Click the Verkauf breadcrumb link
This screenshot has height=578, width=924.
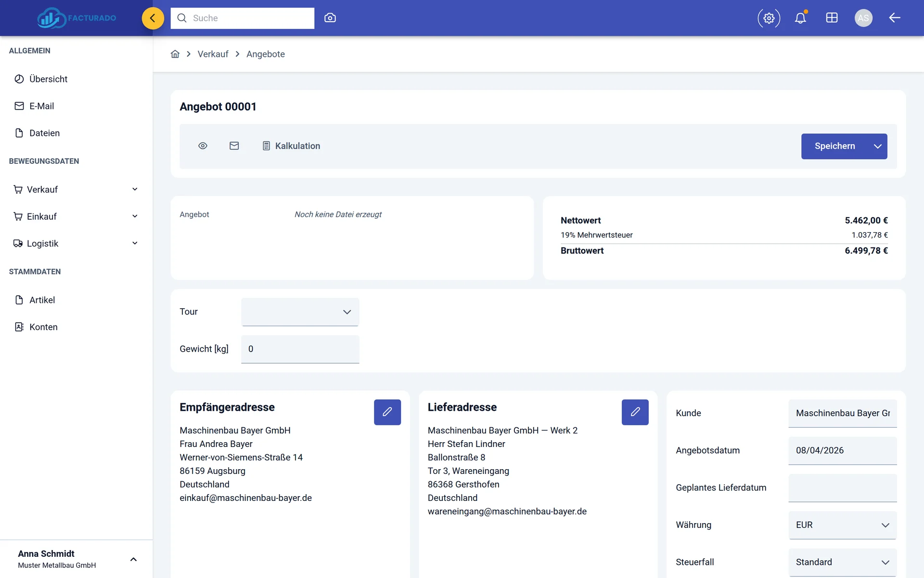point(213,54)
